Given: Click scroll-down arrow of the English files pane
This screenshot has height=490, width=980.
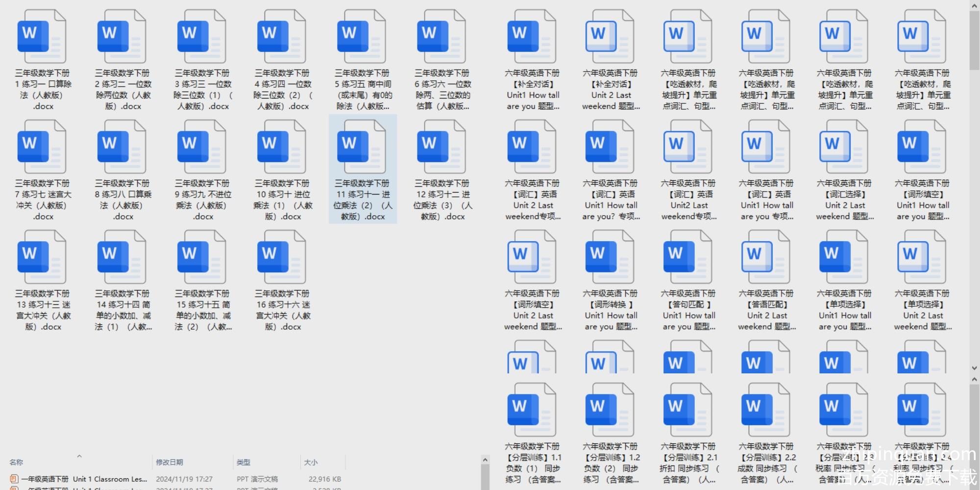Looking at the screenshot, I should click(974, 368).
